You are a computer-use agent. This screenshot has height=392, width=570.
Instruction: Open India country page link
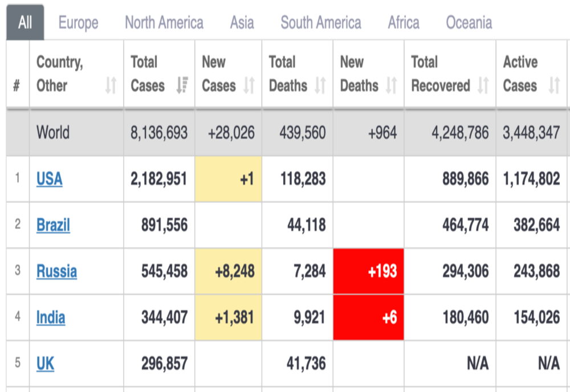pos(51,317)
